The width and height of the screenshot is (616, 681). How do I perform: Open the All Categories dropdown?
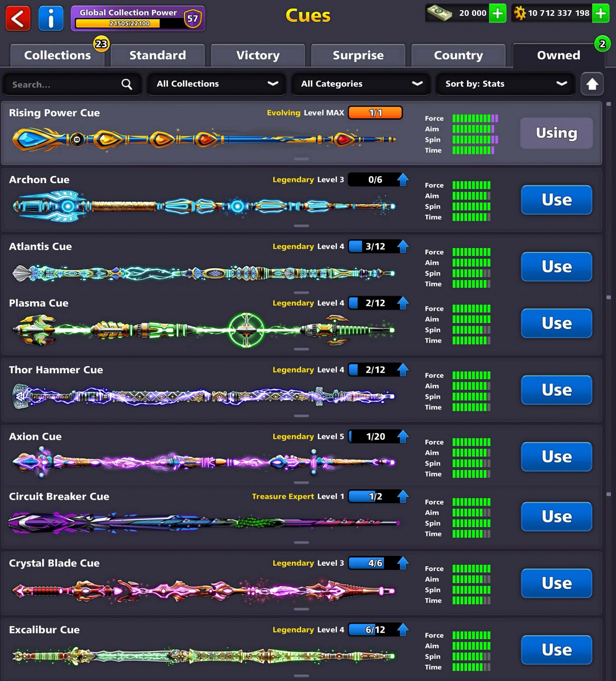[361, 84]
